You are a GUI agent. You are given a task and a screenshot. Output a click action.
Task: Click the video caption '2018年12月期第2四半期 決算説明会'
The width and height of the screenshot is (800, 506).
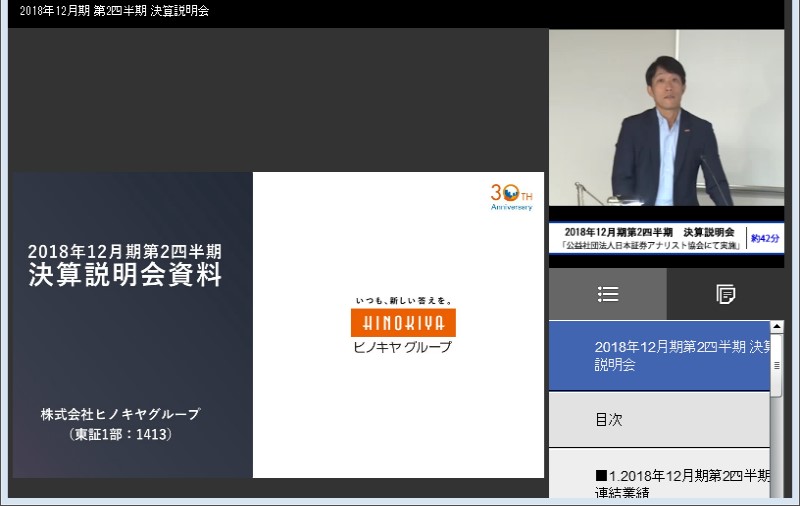pyautogui.click(x=649, y=232)
